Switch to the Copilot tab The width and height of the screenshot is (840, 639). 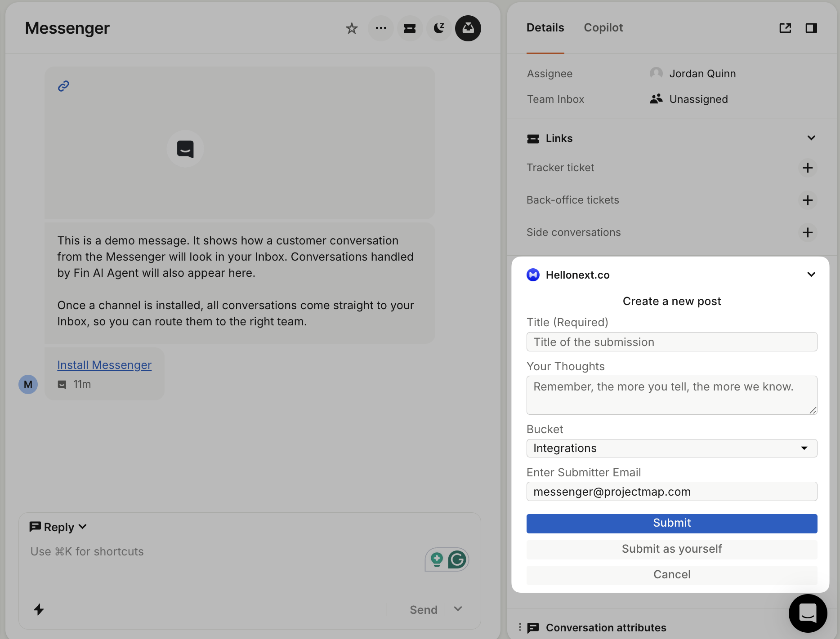click(603, 28)
